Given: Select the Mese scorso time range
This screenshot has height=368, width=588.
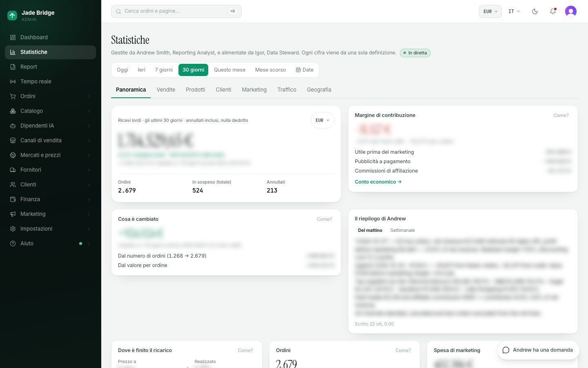Looking at the screenshot, I should coord(270,70).
